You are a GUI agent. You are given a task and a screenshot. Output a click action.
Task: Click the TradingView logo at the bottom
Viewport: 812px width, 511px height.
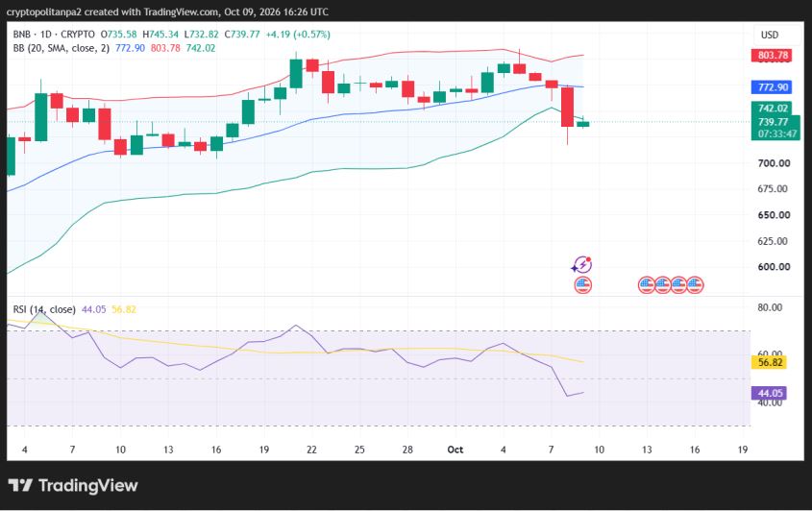73,485
